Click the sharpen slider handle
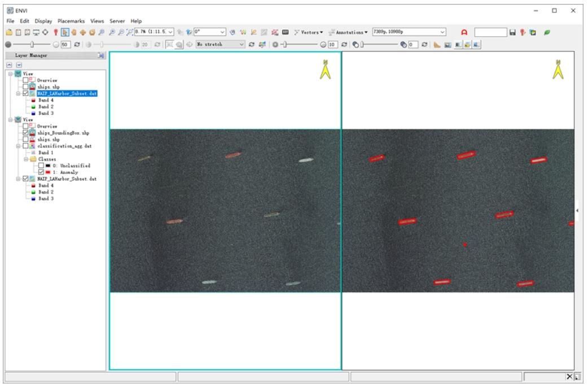The width and height of the screenshot is (588, 388). (x=285, y=44)
